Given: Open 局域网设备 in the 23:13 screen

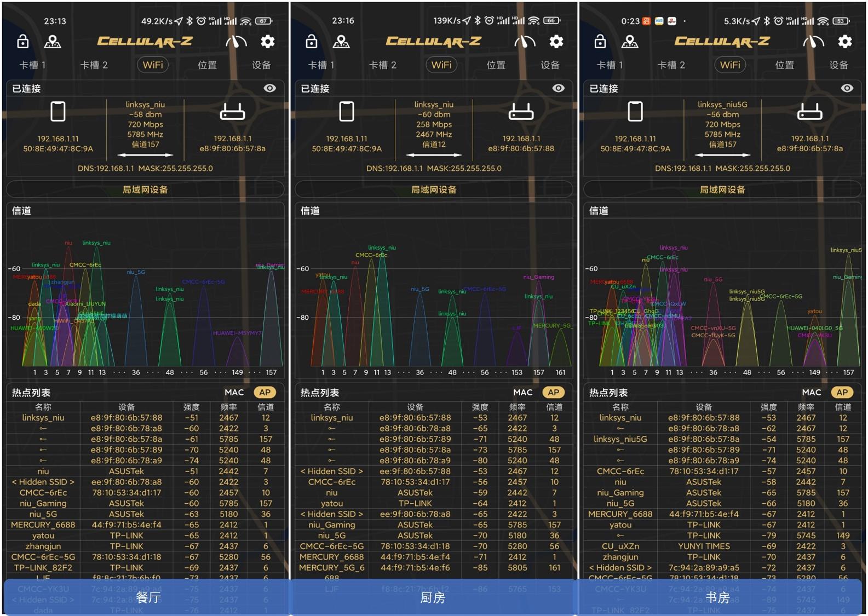Looking at the screenshot, I should pyautogui.click(x=145, y=189).
